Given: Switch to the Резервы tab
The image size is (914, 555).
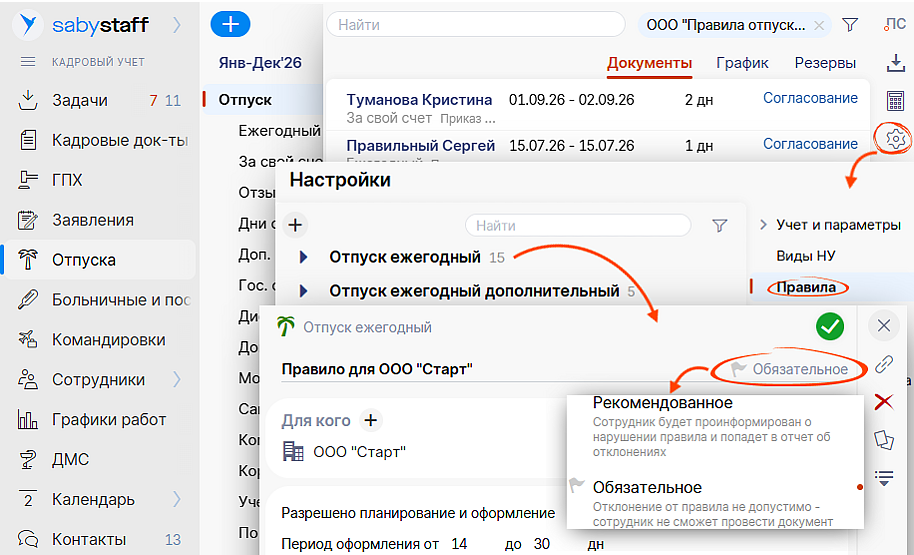Looking at the screenshot, I should point(825,63).
